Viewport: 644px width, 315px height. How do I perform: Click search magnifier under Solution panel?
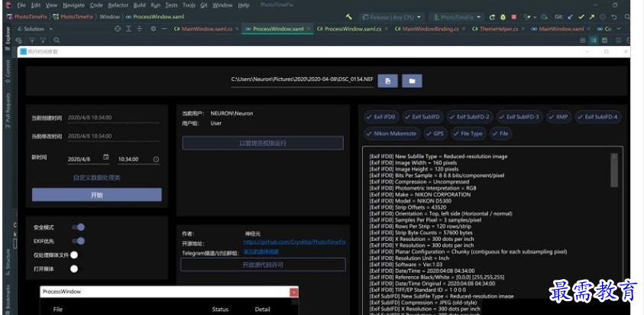click(57, 41)
